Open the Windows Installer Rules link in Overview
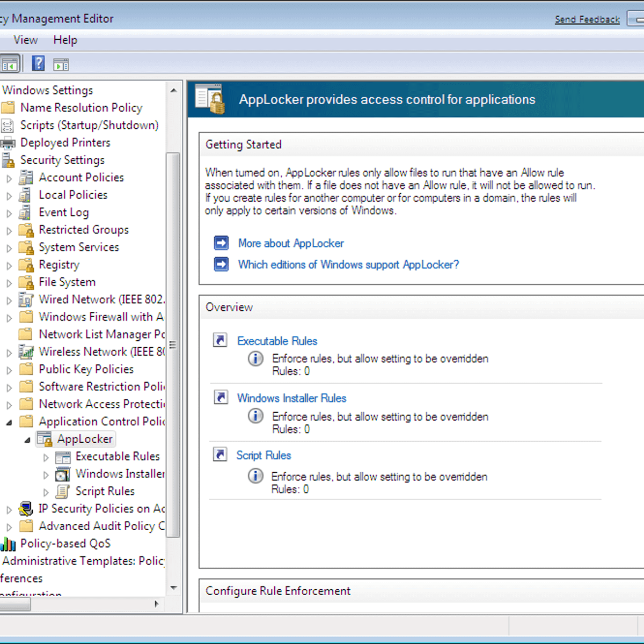The width and height of the screenshot is (644, 644). 292,398
